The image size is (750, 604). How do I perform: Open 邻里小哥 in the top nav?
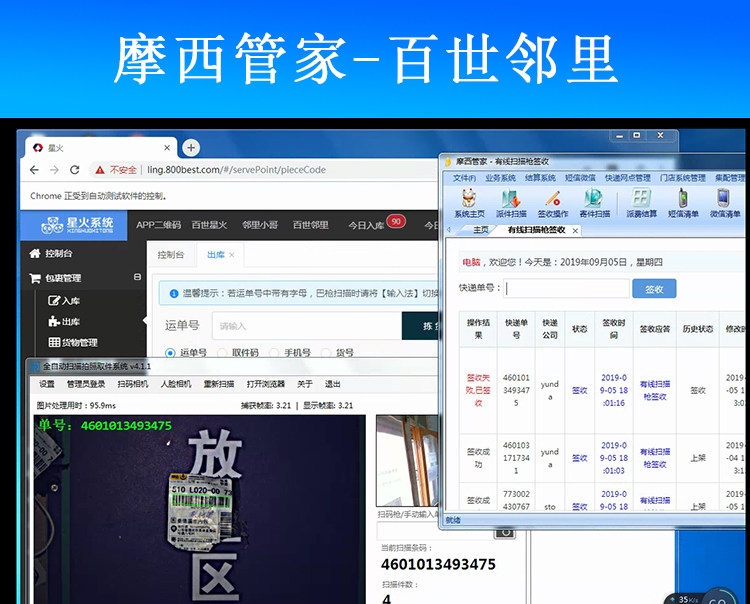(260, 225)
